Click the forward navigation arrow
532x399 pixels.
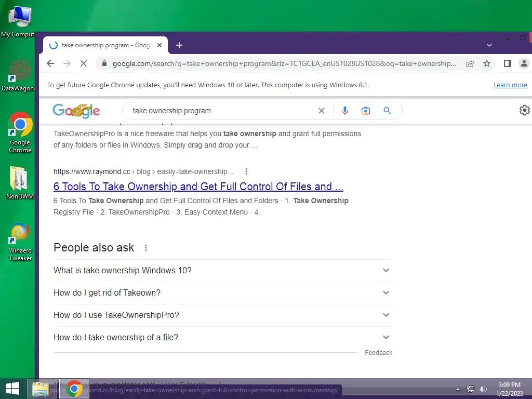(x=67, y=63)
